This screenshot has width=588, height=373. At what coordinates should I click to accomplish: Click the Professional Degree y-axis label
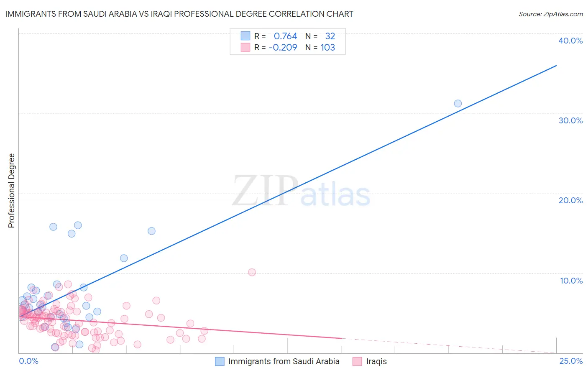[11, 191]
